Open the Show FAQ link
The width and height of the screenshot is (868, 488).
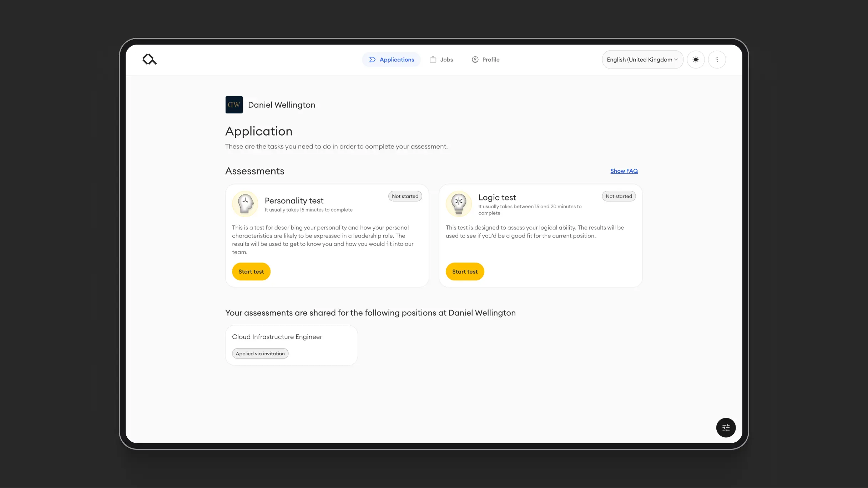[x=624, y=171]
